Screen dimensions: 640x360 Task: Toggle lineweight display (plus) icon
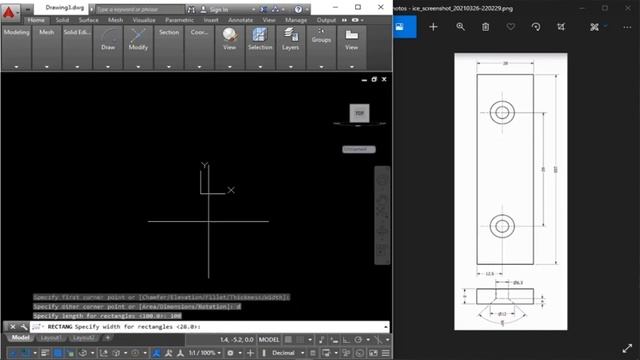[251, 353]
